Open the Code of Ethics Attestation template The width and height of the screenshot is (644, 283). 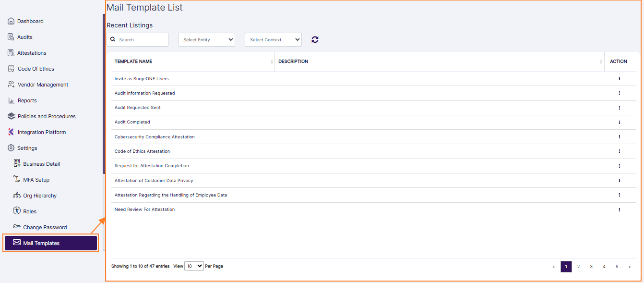[x=142, y=151]
